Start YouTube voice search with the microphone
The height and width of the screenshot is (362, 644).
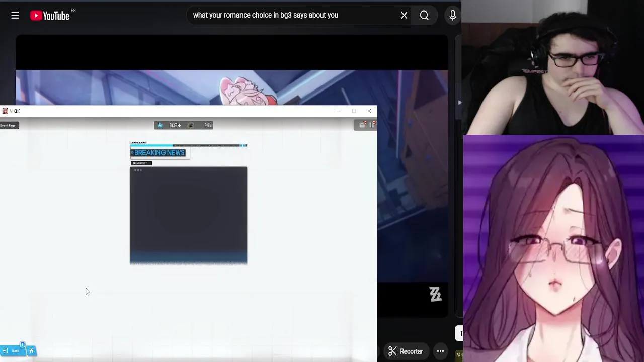(x=452, y=16)
